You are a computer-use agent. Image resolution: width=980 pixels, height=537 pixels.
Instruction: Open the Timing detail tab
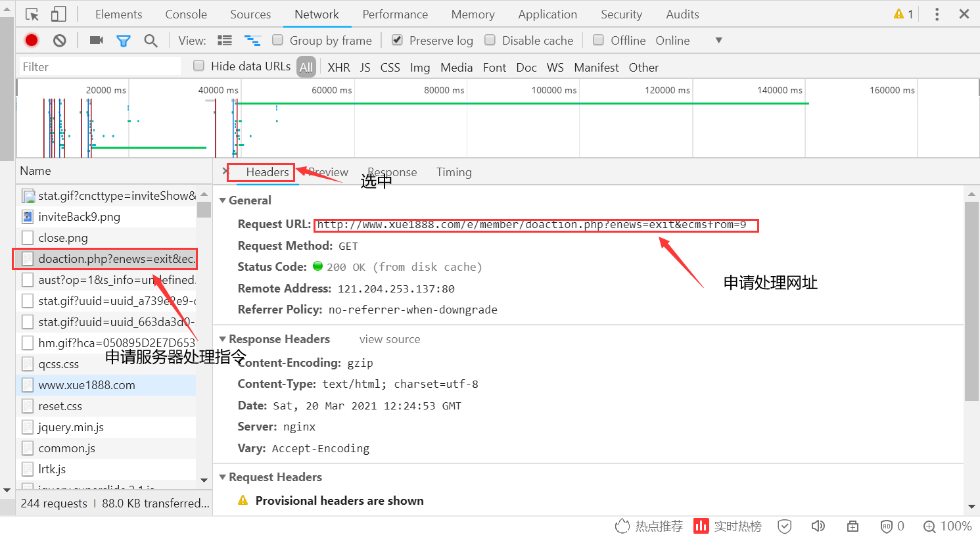point(454,172)
